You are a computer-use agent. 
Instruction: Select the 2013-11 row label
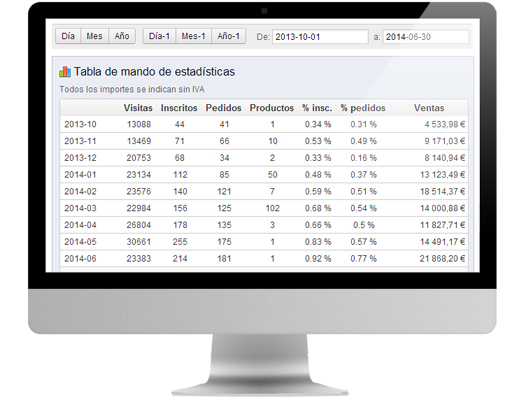(x=80, y=141)
